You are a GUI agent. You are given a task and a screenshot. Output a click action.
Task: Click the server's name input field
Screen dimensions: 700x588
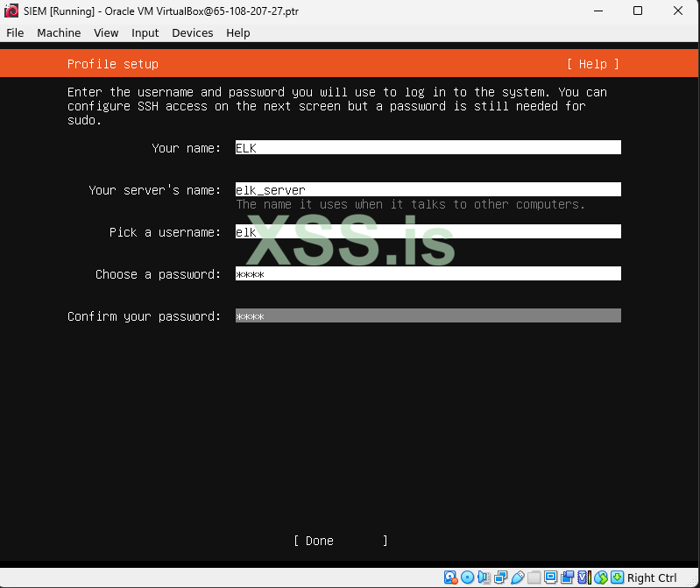[x=428, y=189]
